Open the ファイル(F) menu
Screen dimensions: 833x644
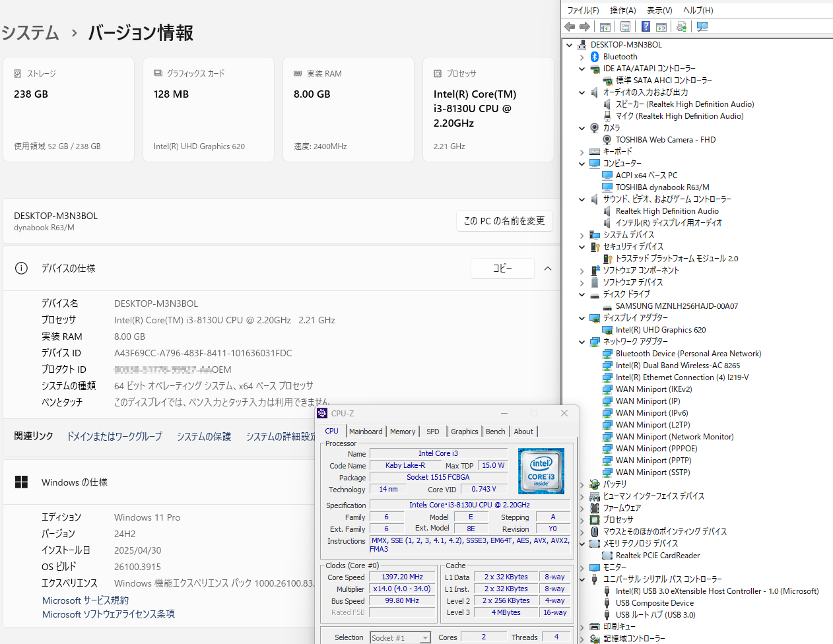pyautogui.click(x=583, y=10)
